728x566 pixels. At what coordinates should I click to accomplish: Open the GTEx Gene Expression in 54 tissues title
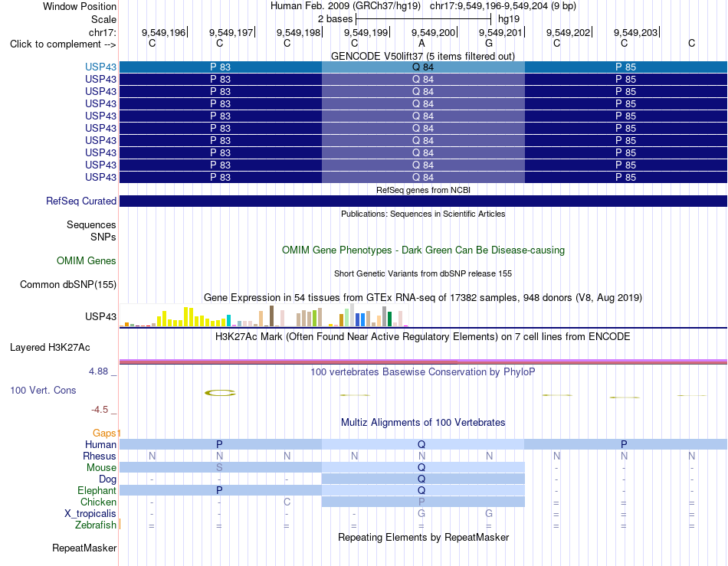tap(423, 297)
